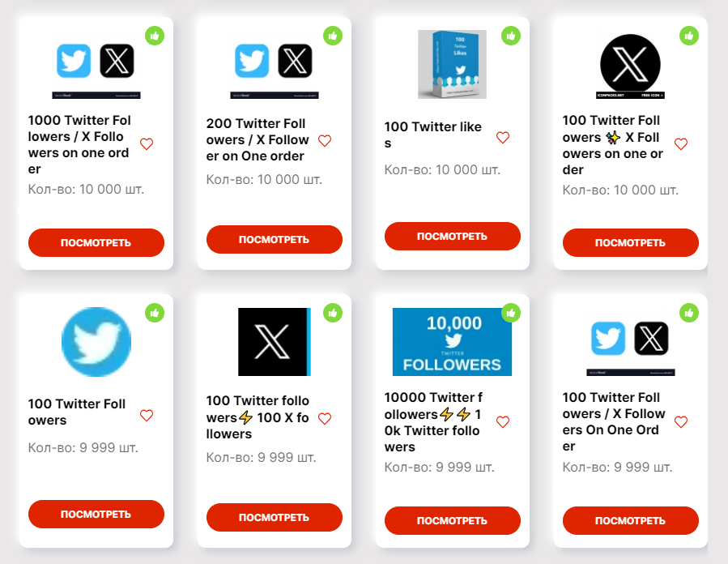Favorite the 1000 Twitter Followers product heart
Viewport: 728px width, 564px height.
coord(147,144)
